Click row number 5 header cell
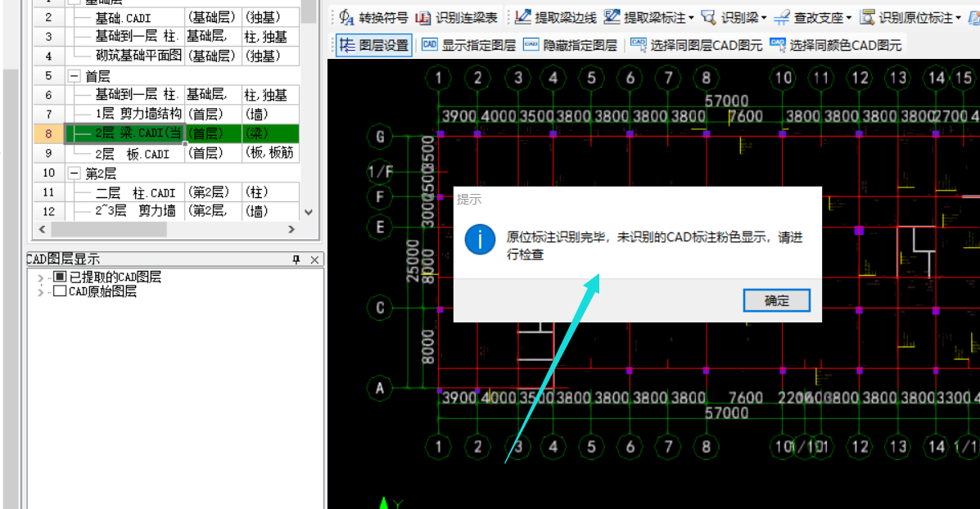Screen dimensions: 980x509 pyautogui.click(x=49, y=76)
